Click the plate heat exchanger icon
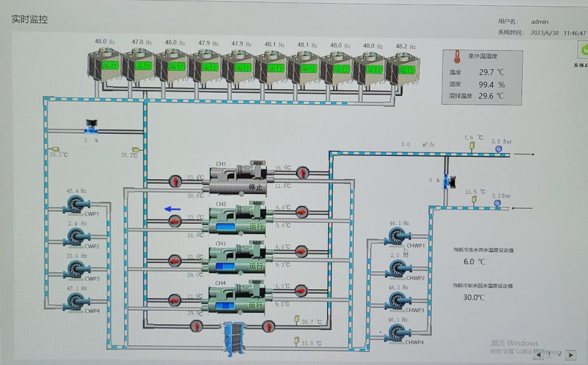The image size is (588, 365). [232, 336]
